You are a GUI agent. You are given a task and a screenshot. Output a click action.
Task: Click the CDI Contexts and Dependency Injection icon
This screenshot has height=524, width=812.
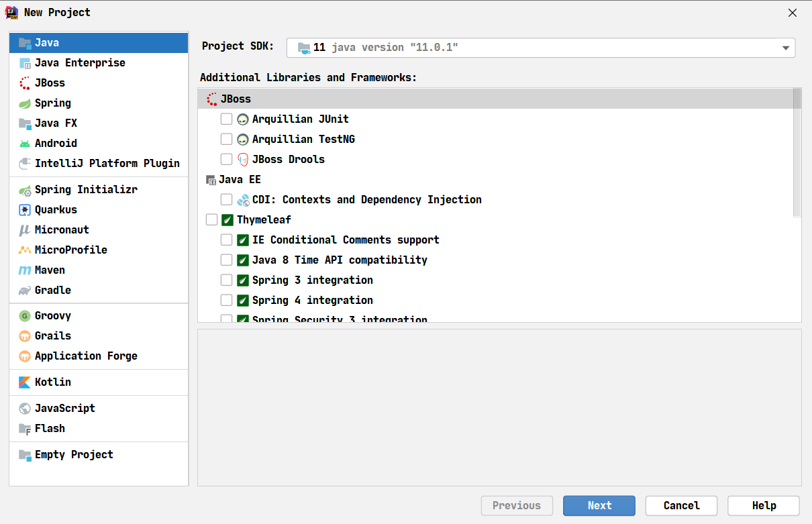[x=243, y=200]
